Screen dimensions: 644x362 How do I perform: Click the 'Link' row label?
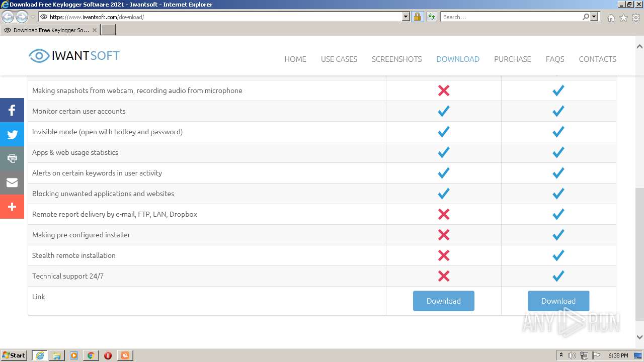(38, 297)
